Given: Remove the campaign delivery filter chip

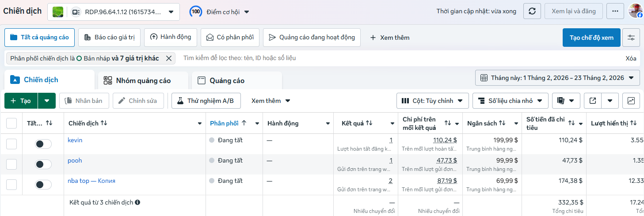Looking at the screenshot, I should point(168,58).
